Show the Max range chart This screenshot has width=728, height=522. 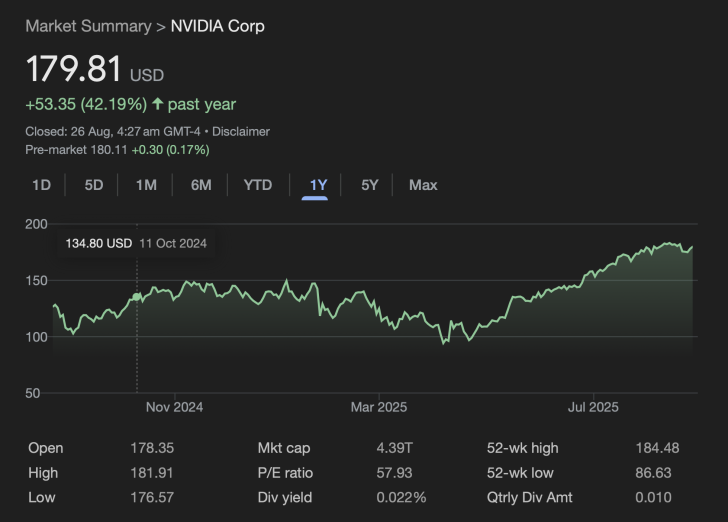tap(423, 185)
